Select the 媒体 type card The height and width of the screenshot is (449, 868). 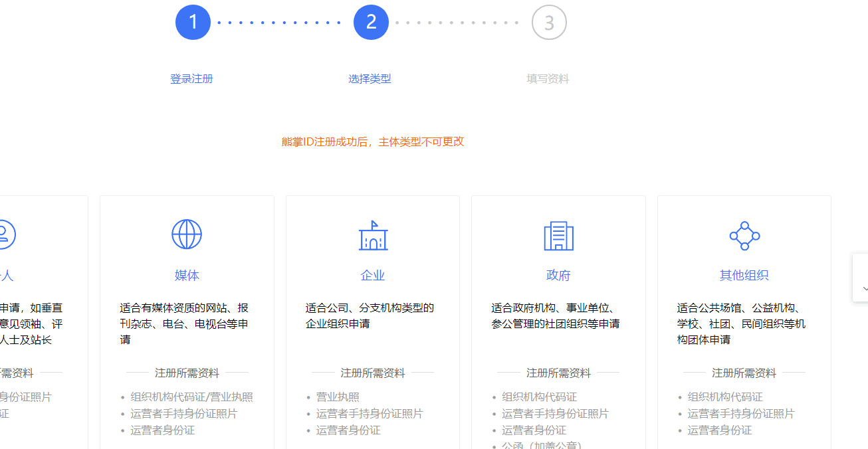pos(187,312)
